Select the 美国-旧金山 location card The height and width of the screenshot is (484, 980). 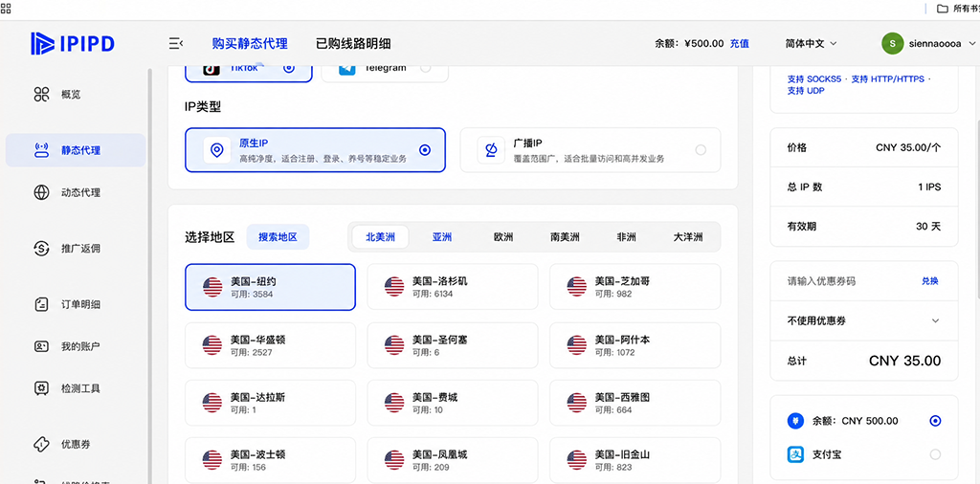click(x=635, y=460)
